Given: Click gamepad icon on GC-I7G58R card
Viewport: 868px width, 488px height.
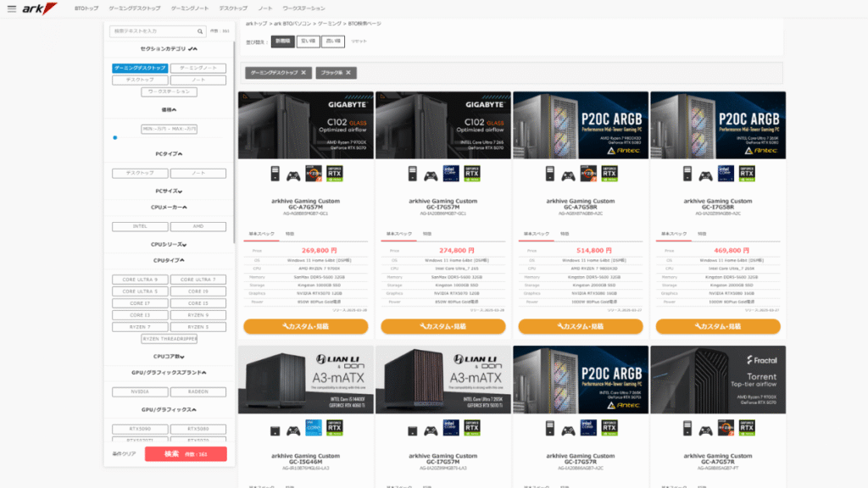Looking at the screenshot, I should 705,176.
